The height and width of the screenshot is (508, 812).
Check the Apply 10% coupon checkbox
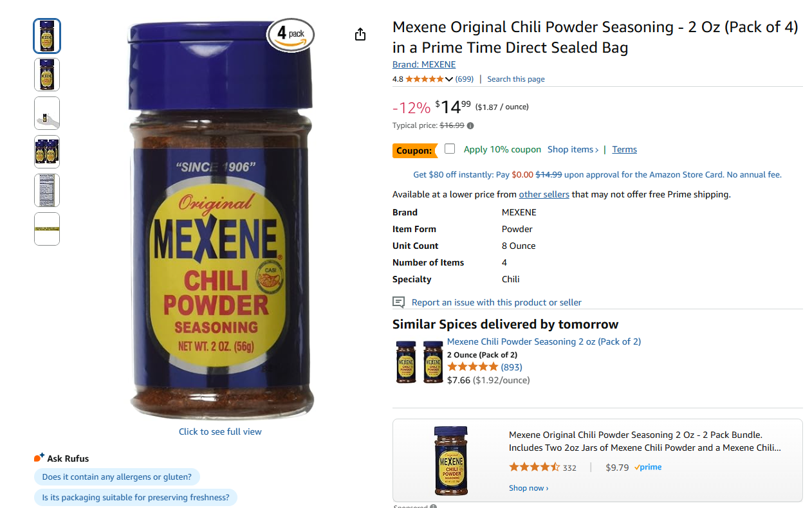[x=450, y=149]
